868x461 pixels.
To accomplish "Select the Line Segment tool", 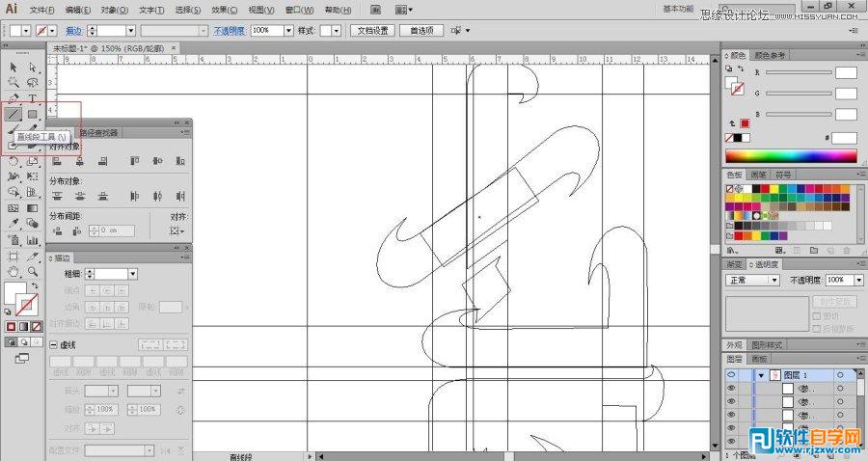I will pos(14,114).
